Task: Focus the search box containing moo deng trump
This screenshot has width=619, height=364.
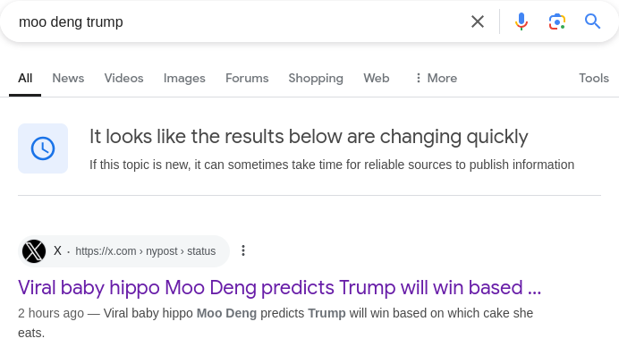Action: pos(237,21)
